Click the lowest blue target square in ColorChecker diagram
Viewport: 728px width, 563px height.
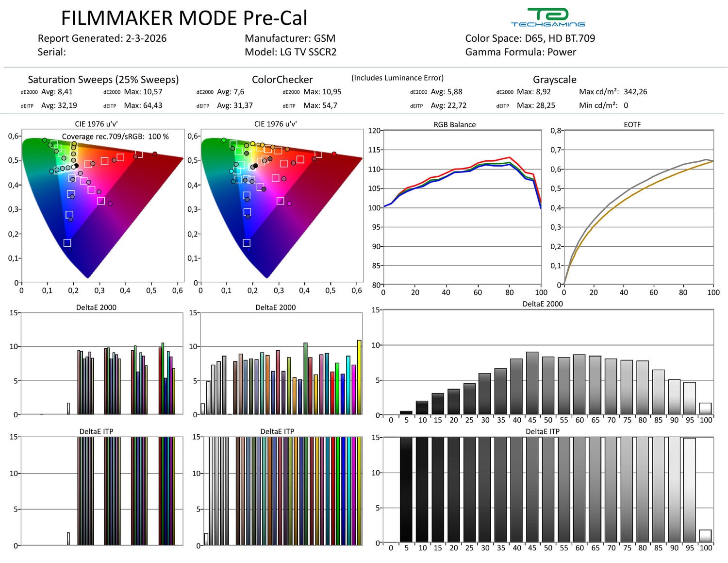pos(247,243)
